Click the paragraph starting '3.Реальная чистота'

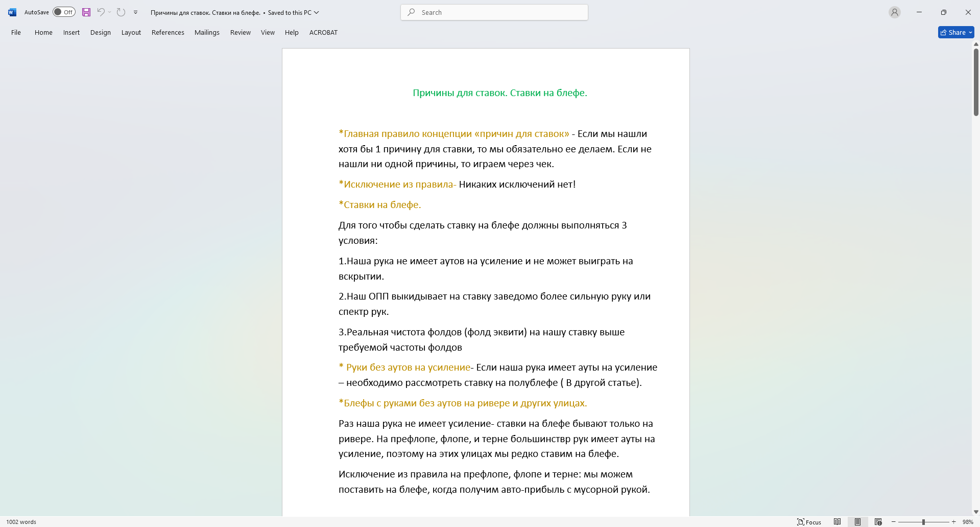(x=482, y=340)
